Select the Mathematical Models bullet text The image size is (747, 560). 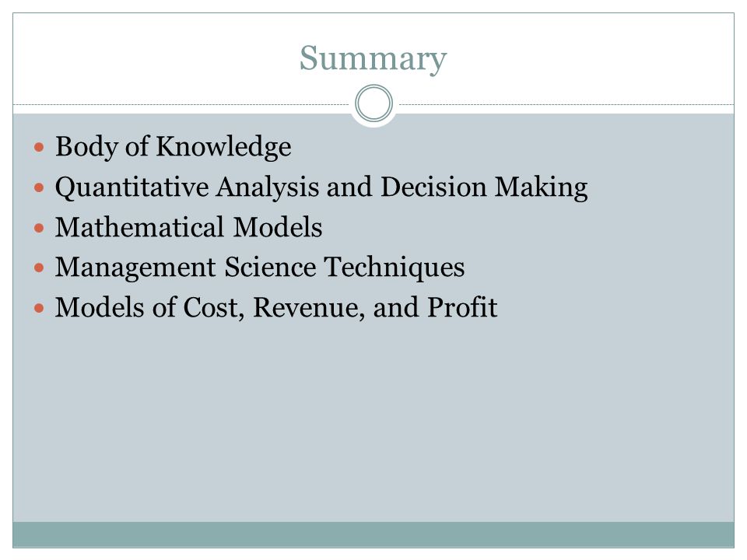click(x=188, y=227)
